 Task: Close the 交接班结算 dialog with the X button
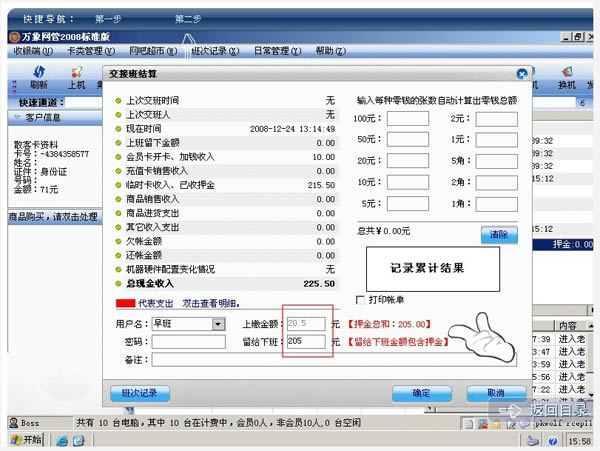pyautogui.click(x=522, y=74)
